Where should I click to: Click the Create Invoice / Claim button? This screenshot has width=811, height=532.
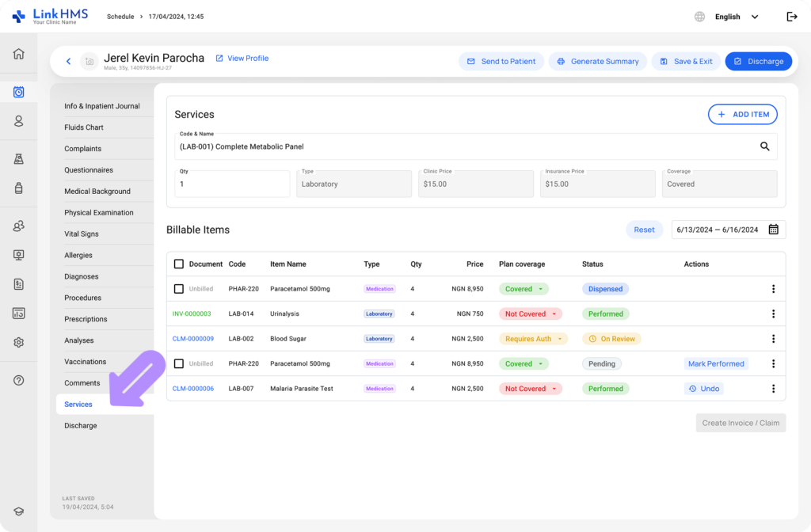[x=741, y=423]
